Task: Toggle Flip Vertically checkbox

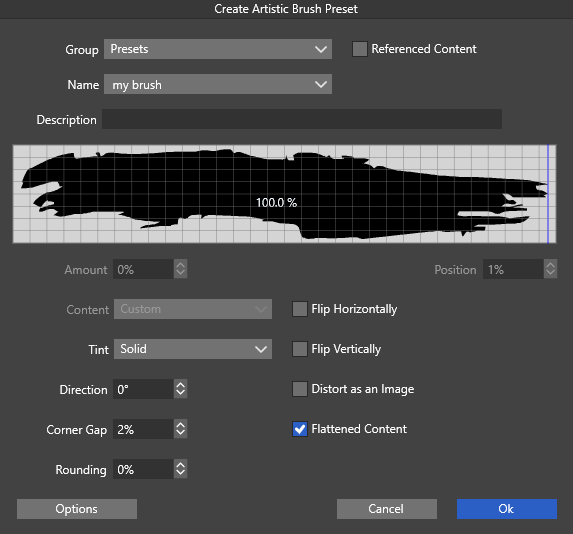Action: click(300, 349)
